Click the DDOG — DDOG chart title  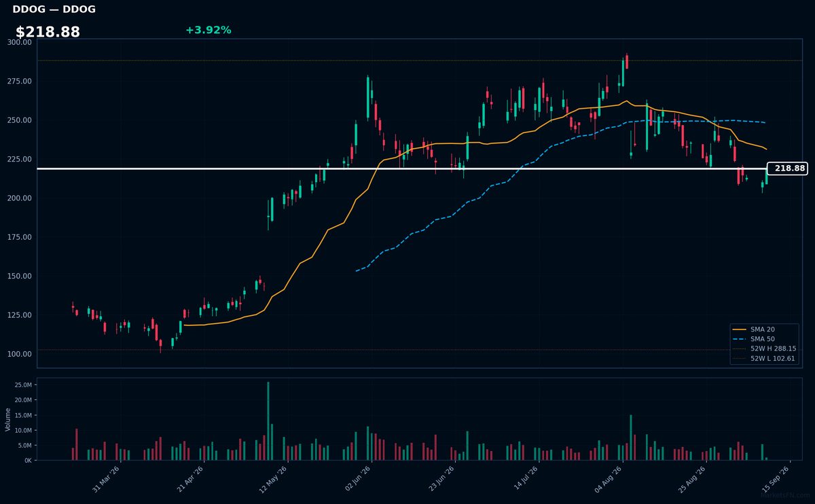click(x=54, y=10)
